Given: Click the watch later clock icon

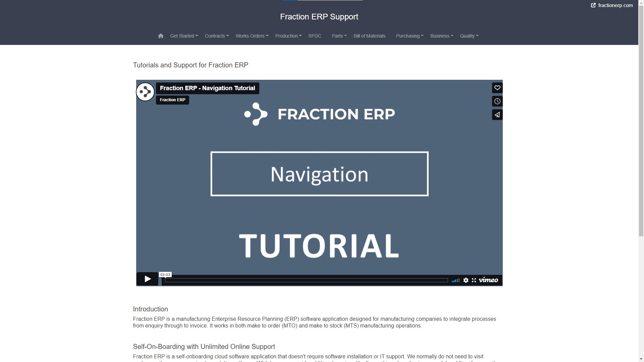Looking at the screenshot, I should 497,101.
